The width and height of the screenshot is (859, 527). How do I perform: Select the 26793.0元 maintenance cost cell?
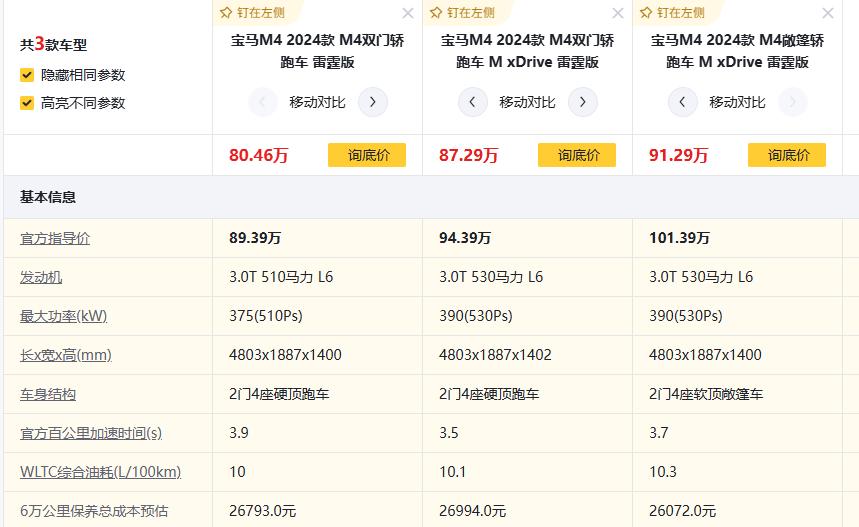pos(317,509)
